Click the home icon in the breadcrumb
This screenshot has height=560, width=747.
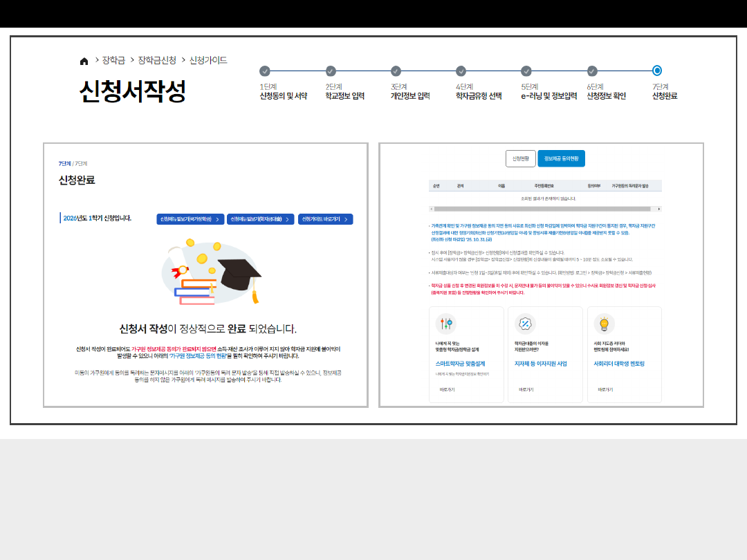click(x=84, y=61)
